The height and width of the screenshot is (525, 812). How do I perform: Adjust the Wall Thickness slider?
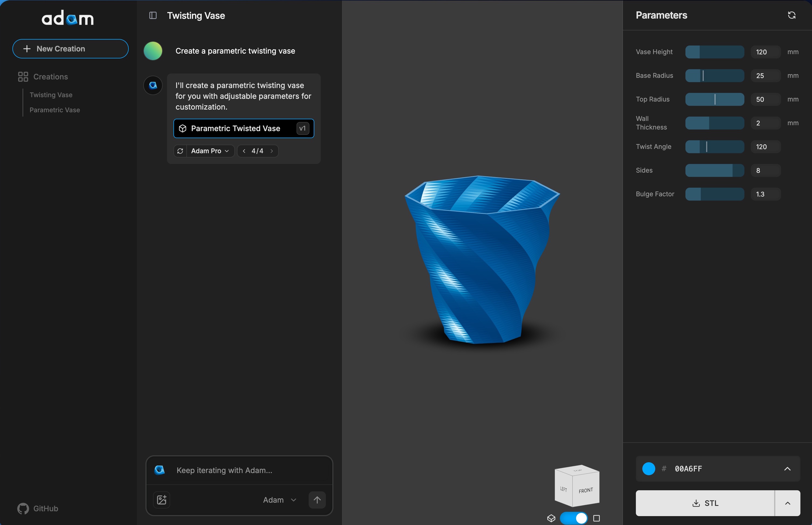click(x=715, y=123)
